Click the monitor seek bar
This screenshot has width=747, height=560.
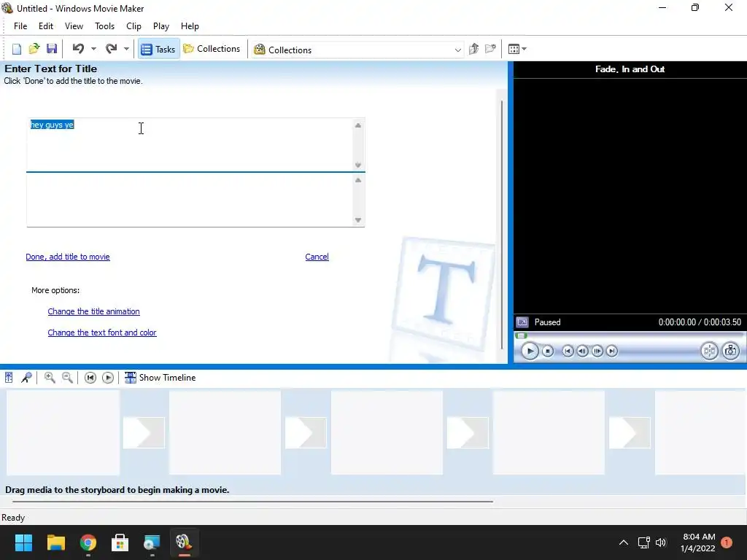(x=630, y=335)
